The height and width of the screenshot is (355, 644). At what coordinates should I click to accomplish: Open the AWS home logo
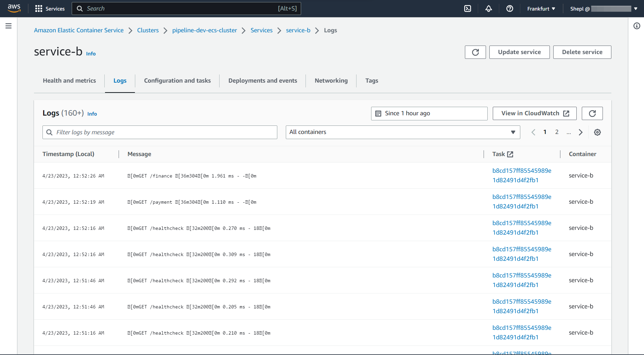(14, 9)
